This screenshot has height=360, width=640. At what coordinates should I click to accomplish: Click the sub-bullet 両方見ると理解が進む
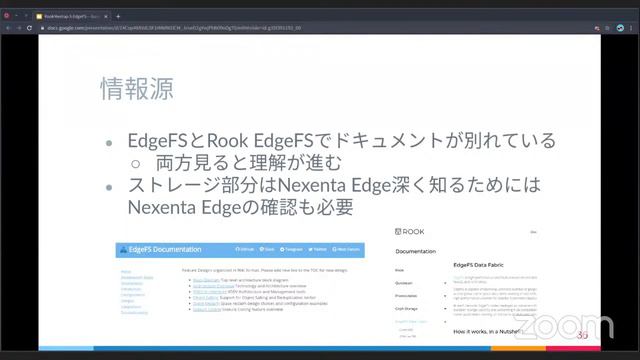pos(249,163)
